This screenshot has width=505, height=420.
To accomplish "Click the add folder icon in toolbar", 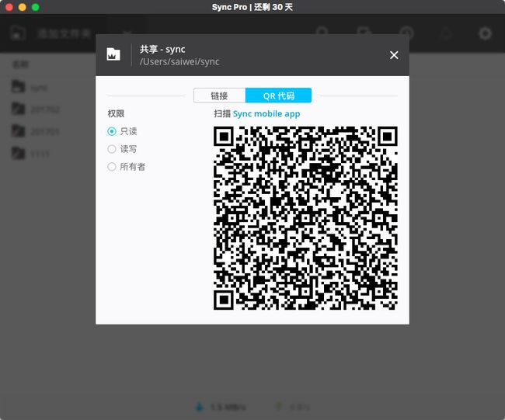I will pyautogui.click(x=17, y=33).
